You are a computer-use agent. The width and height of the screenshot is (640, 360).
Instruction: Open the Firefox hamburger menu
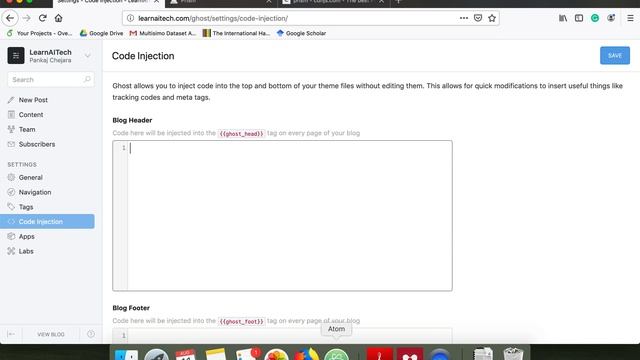(630, 18)
